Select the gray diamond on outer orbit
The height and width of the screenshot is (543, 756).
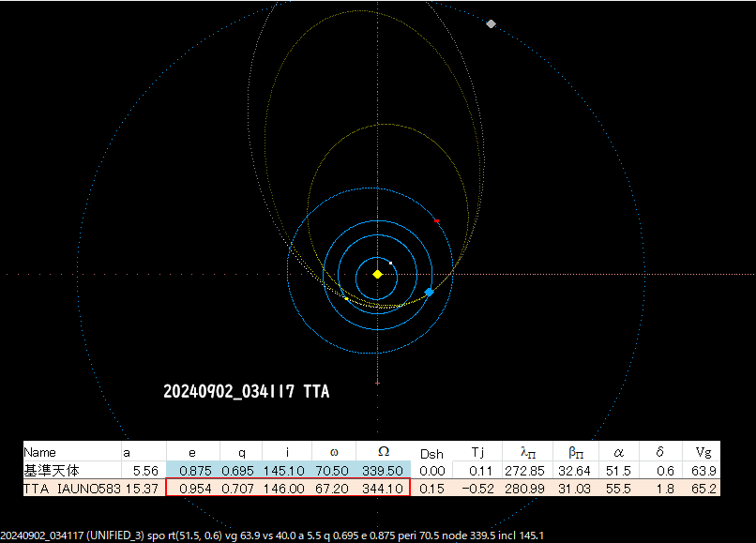[491, 23]
